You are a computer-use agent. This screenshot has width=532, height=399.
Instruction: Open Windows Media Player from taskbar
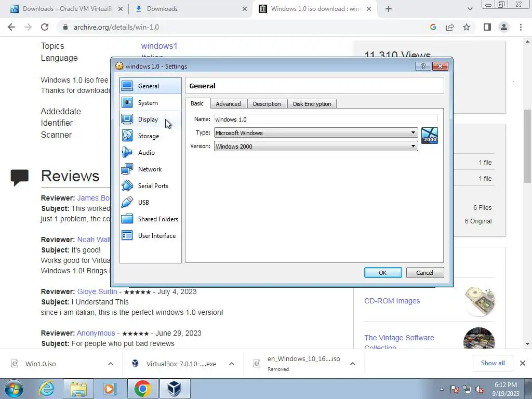point(110,389)
